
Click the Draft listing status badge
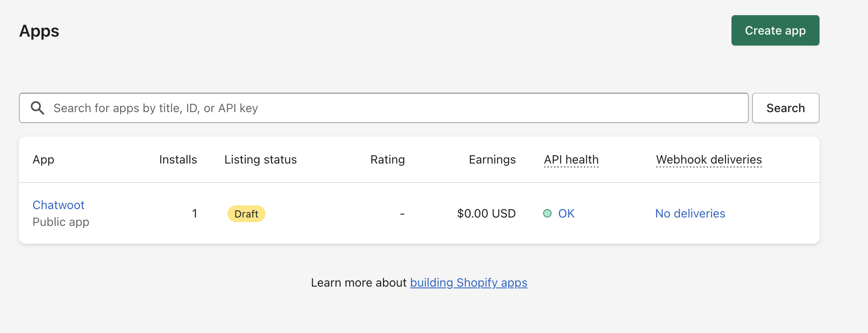coord(246,214)
